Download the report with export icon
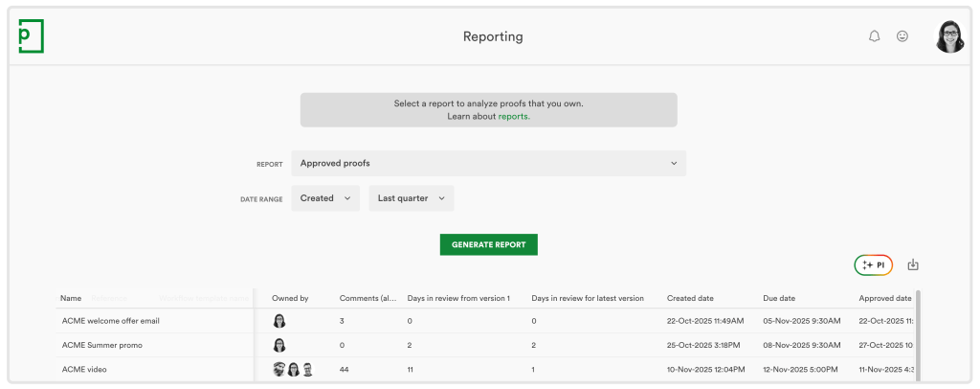980x389 pixels. tap(912, 264)
